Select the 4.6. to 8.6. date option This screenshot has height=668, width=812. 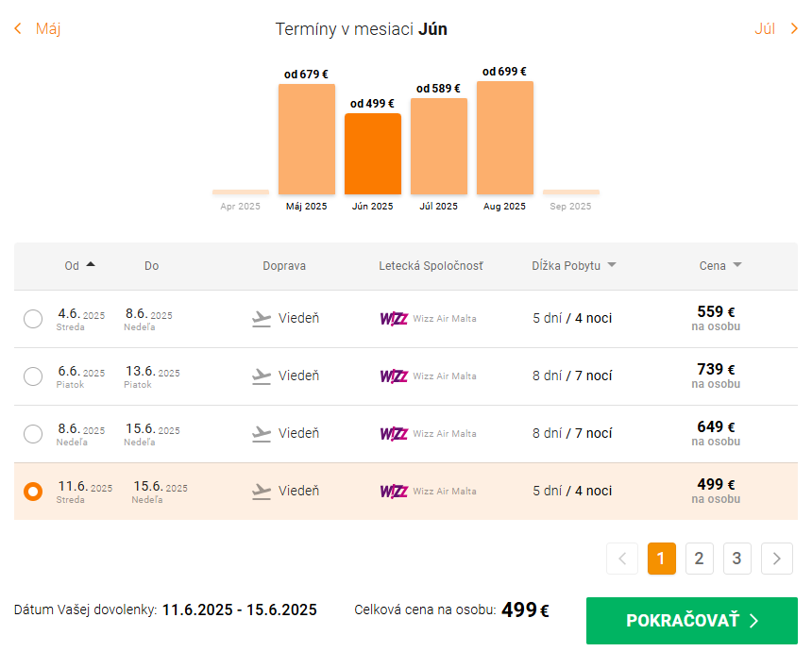(x=33, y=319)
